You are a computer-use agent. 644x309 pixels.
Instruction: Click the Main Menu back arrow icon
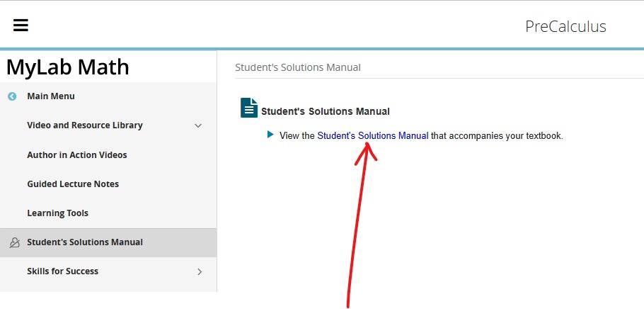click(12, 96)
